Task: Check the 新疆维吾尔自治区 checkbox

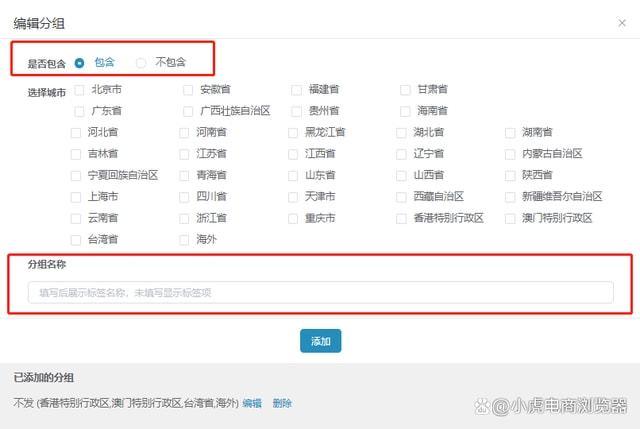Action: click(513, 197)
